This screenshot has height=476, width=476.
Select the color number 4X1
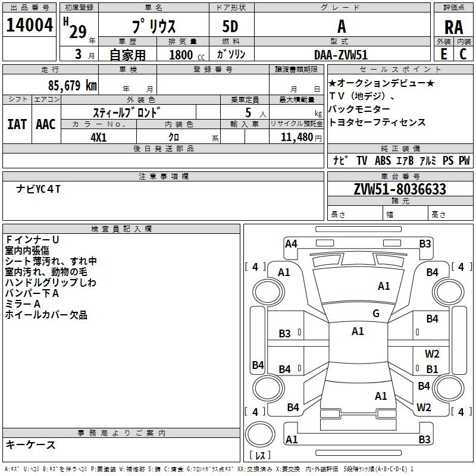98,136
